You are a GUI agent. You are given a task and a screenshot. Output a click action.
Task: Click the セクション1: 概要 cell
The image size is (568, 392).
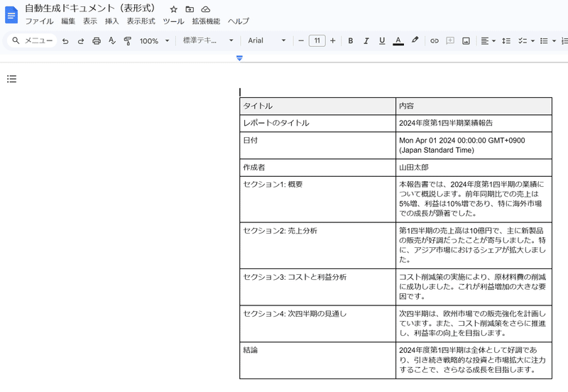(x=317, y=200)
